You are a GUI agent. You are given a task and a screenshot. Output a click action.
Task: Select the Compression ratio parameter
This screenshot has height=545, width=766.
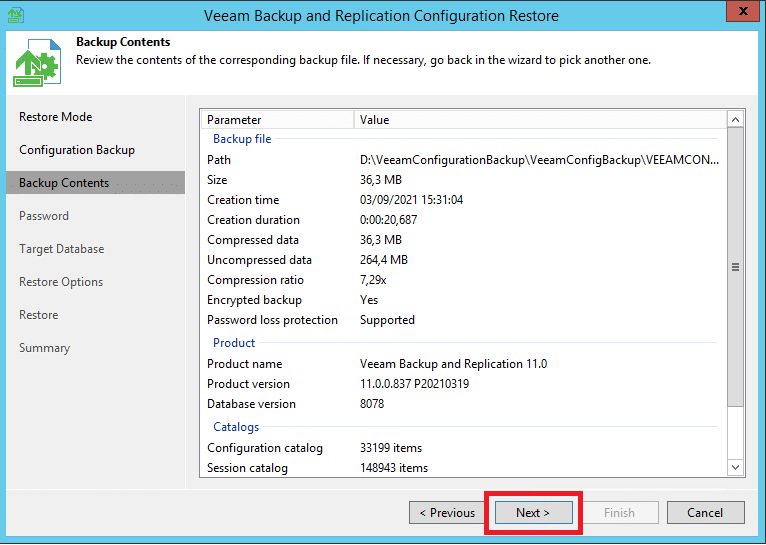click(x=255, y=280)
